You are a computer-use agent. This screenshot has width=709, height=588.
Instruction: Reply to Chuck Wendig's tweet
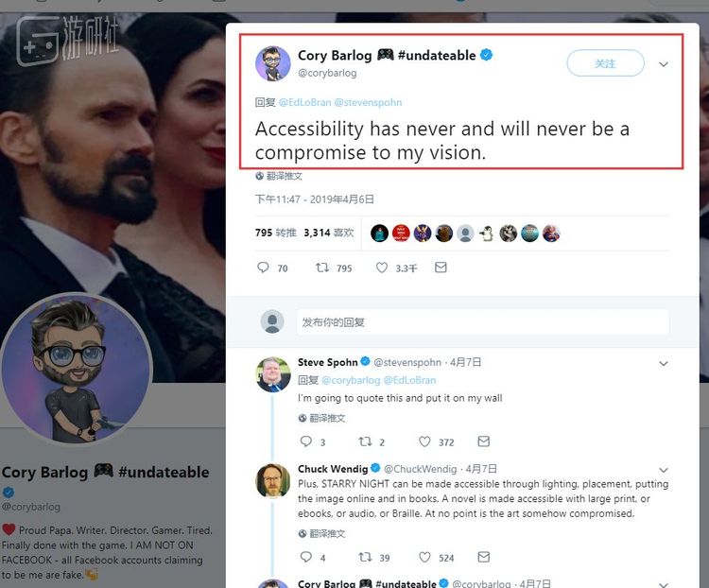(x=305, y=558)
